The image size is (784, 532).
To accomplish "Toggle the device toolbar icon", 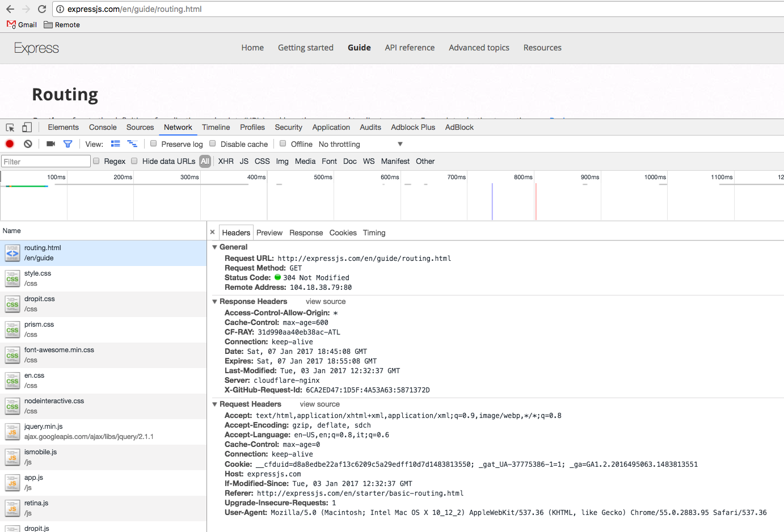I will pos(27,128).
